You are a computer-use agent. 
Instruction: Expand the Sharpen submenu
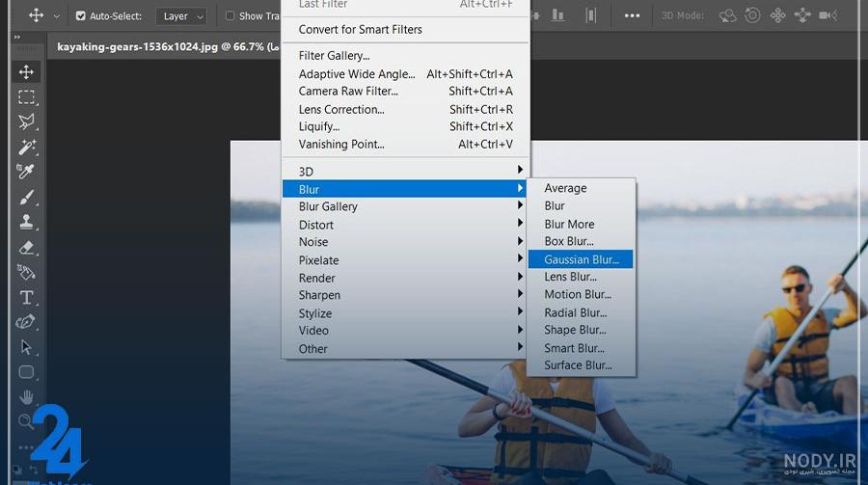point(404,295)
